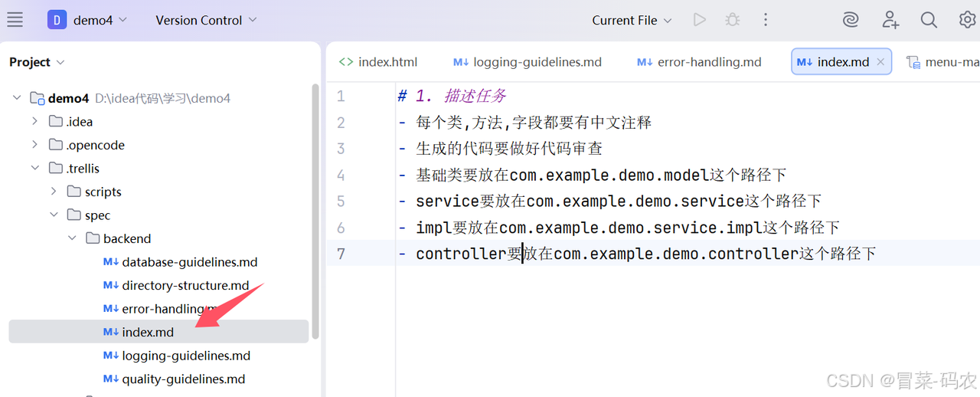Switch to the index.html tab
The height and width of the screenshot is (397, 980).
click(x=378, y=62)
